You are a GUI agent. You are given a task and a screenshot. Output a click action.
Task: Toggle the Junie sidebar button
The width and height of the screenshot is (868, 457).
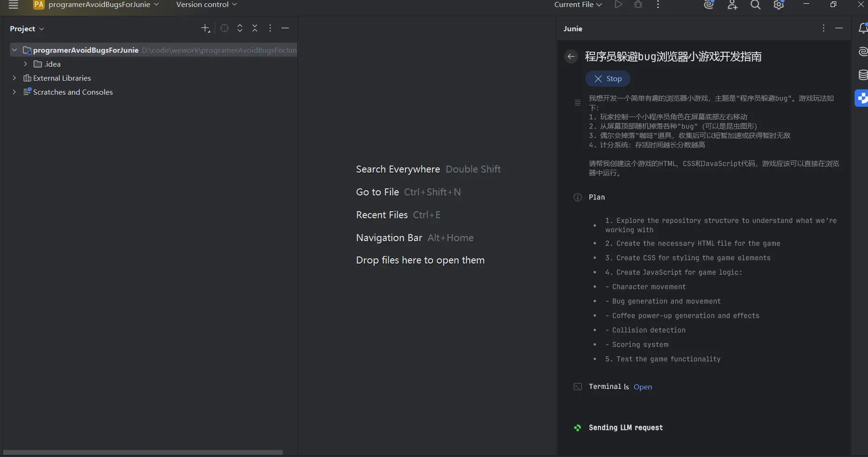(862, 98)
